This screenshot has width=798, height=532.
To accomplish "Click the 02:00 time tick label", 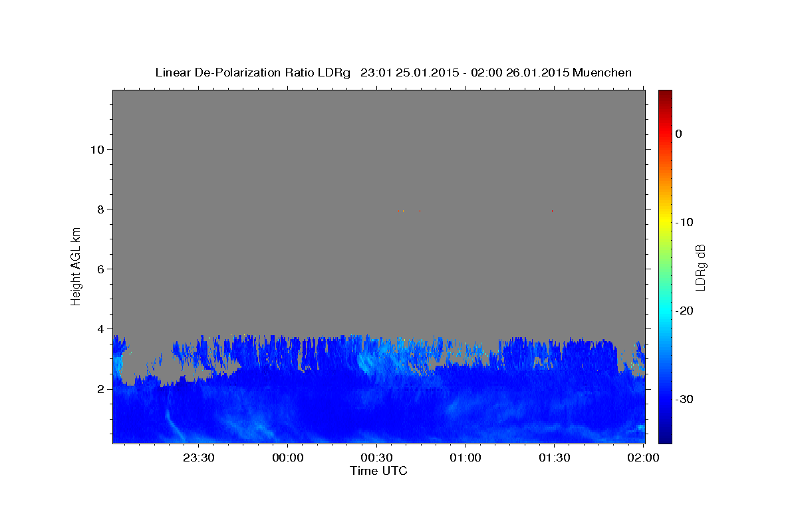I will [x=642, y=458].
